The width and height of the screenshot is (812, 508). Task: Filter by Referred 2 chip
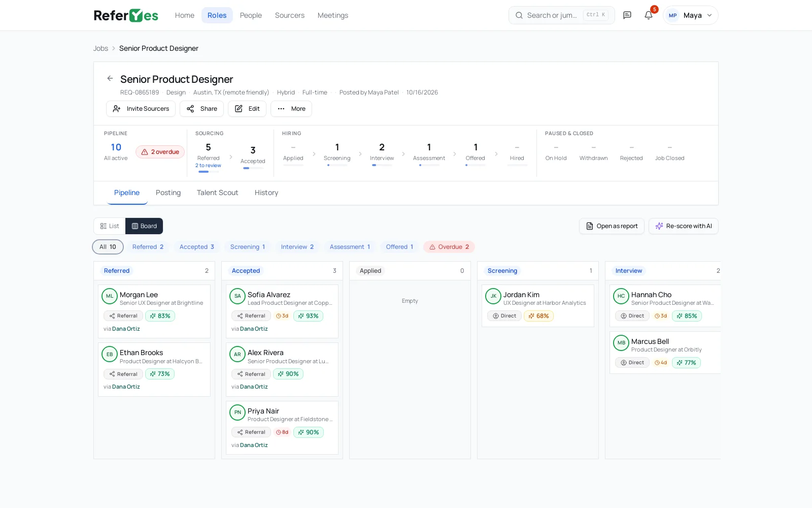coord(148,247)
